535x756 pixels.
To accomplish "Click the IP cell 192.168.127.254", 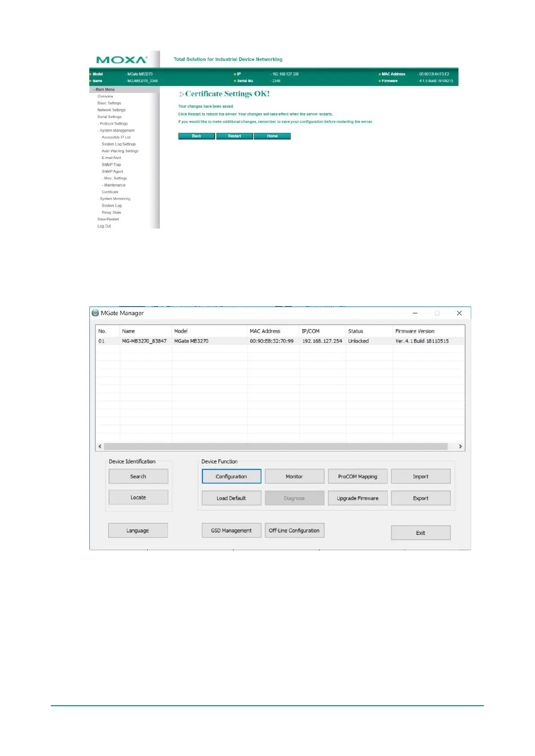I will 322,341.
